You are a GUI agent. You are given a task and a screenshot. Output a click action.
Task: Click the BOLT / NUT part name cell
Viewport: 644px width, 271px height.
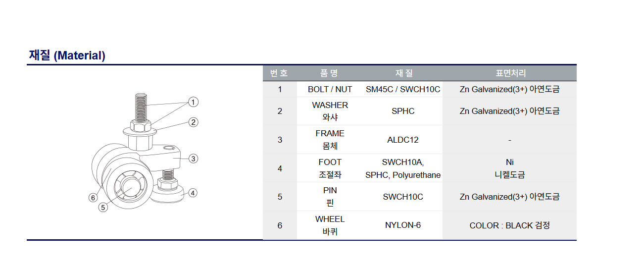330,89
